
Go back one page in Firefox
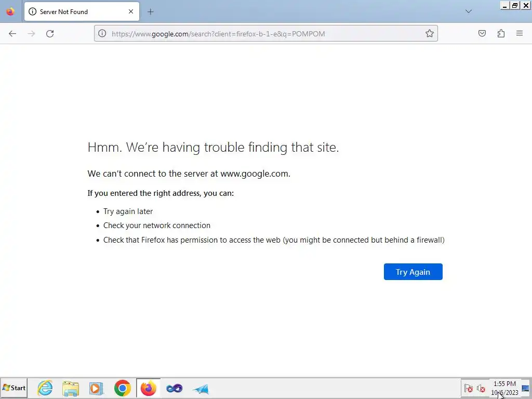click(12, 34)
